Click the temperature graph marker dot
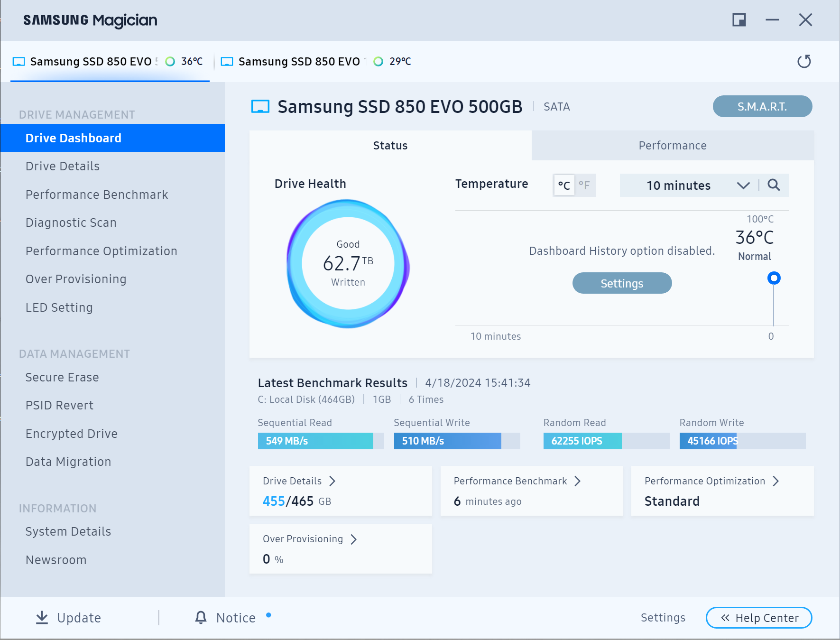The height and width of the screenshot is (640, 840). [x=774, y=278]
